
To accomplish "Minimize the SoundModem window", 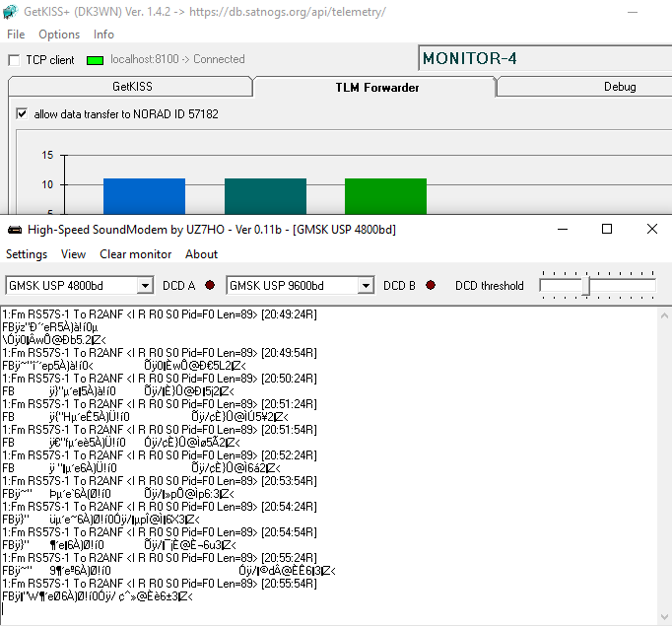I will tap(563, 230).
